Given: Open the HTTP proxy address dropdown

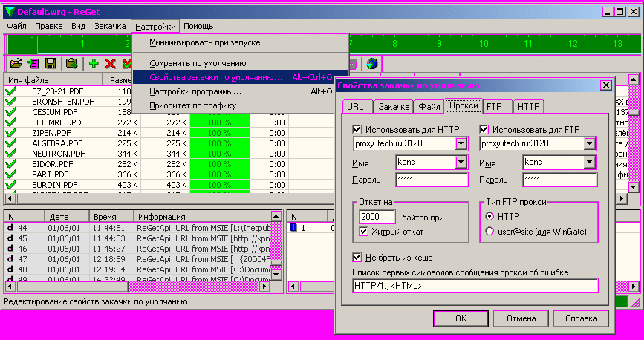Looking at the screenshot, I should 461,144.
